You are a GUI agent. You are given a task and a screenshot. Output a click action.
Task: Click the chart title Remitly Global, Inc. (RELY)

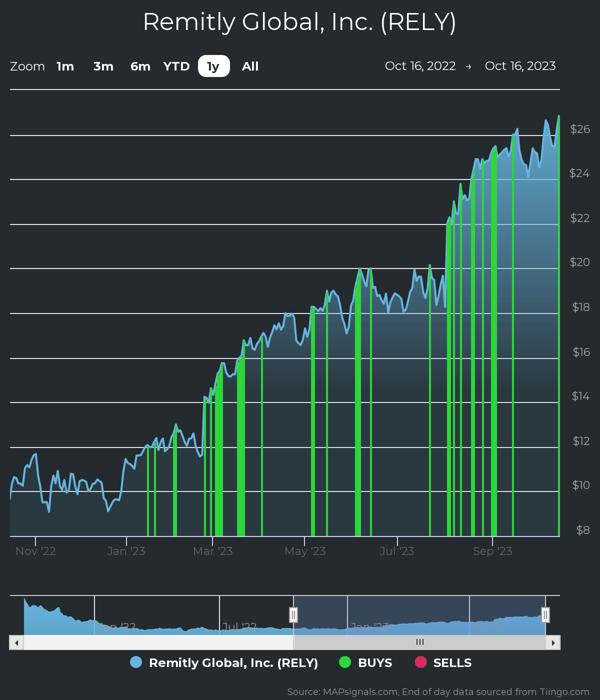click(299, 22)
